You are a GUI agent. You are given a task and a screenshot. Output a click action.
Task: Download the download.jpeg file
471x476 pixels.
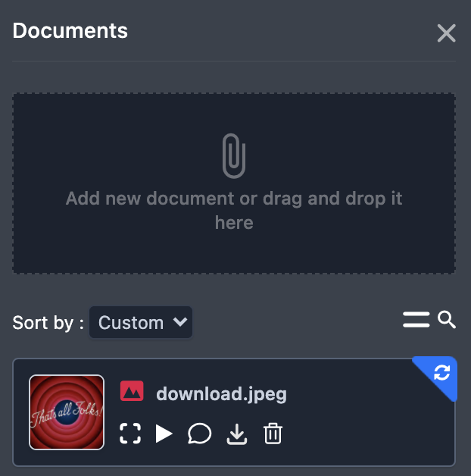click(237, 434)
